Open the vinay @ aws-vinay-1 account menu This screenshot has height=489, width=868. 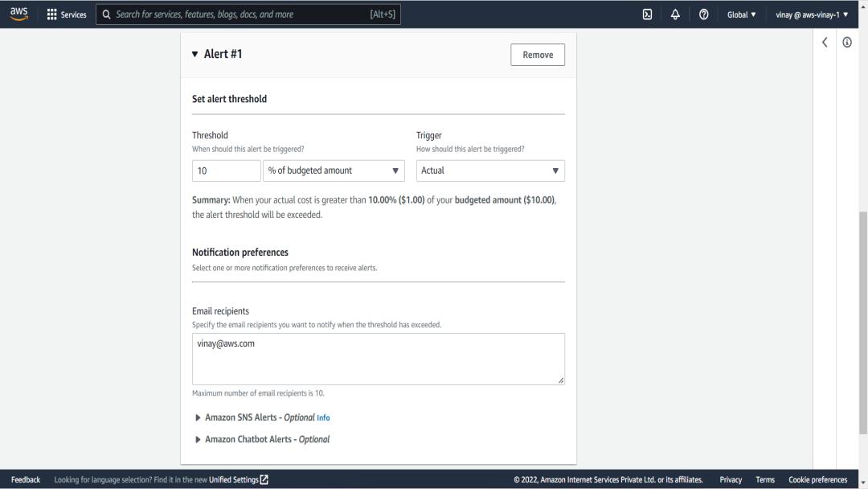812,14
